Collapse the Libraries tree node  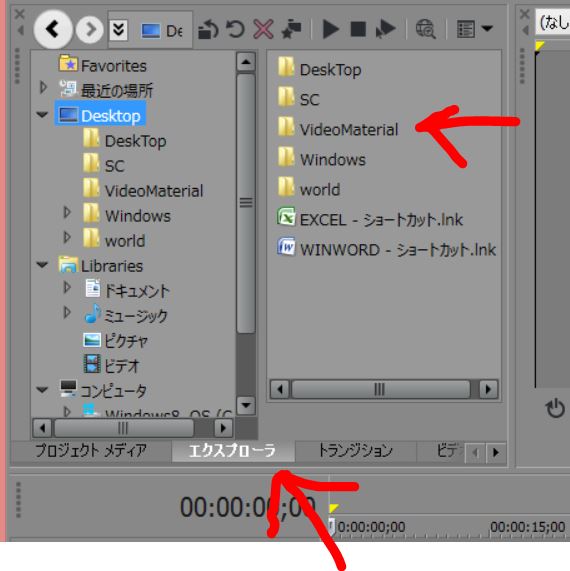coord(42,265)
